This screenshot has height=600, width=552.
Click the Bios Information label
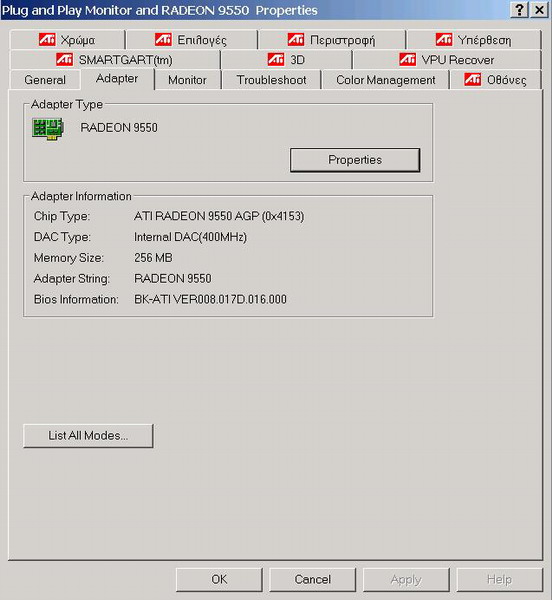click(76, 299)
